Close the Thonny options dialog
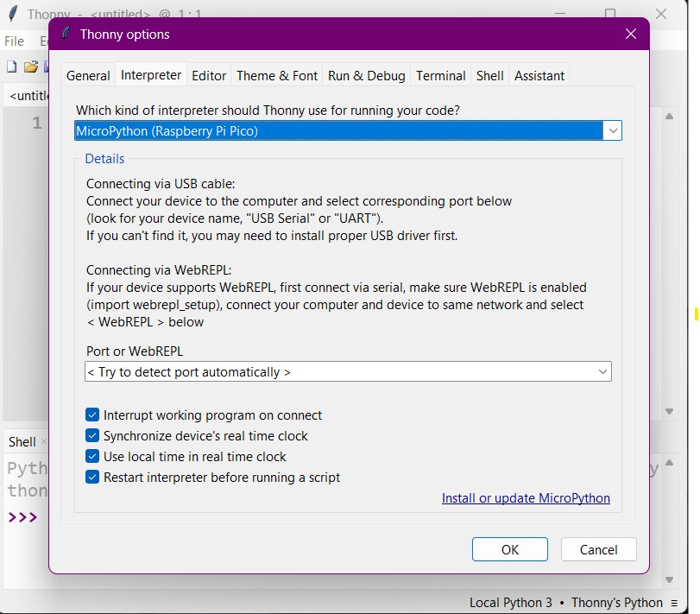 point(630,34)
